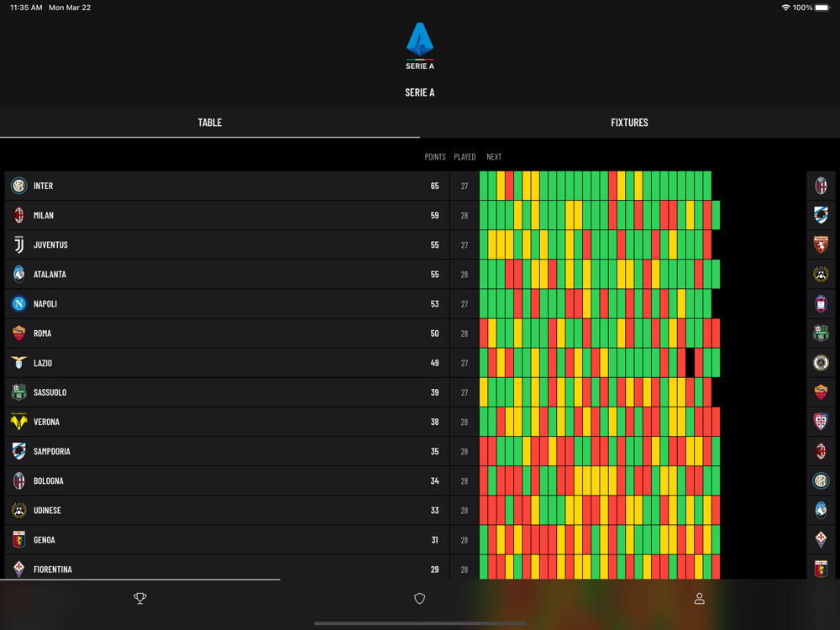Tap the Udinese crest beside UDINESE name

18,510
